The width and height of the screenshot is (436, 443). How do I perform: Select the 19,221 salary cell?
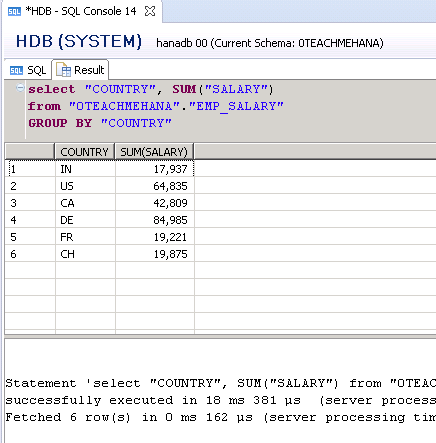click(155, 237)
